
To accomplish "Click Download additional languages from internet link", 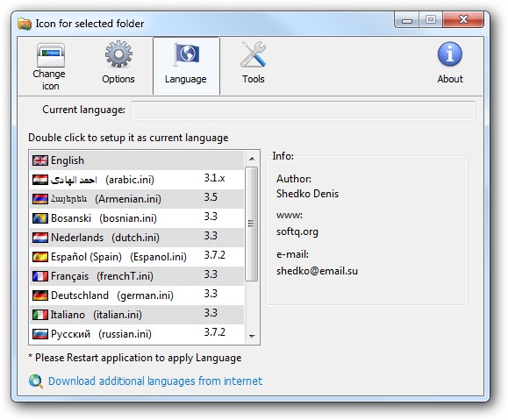I will (x=155, y=381).
